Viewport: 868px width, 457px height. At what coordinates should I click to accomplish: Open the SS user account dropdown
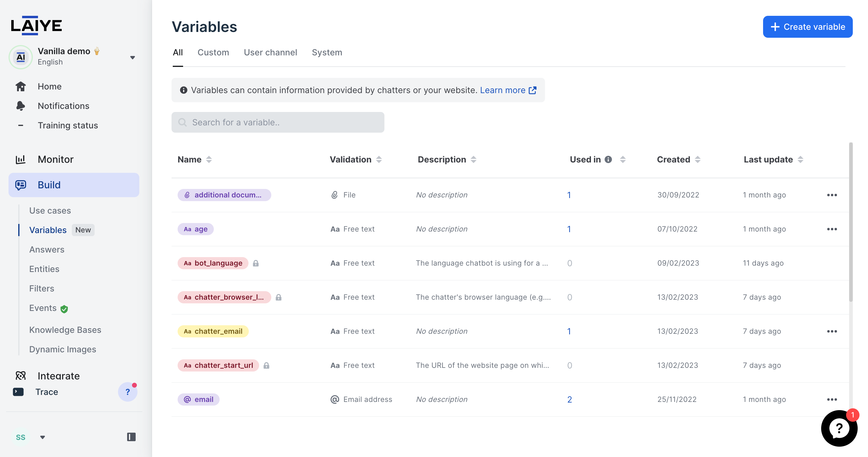tap(43, 437)
